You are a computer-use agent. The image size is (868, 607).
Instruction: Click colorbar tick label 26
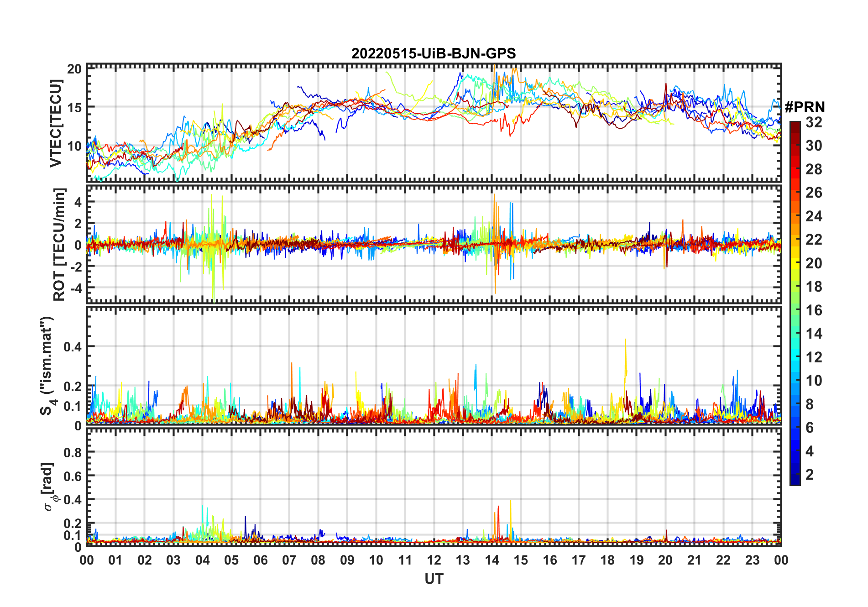[x=814, y=193]
